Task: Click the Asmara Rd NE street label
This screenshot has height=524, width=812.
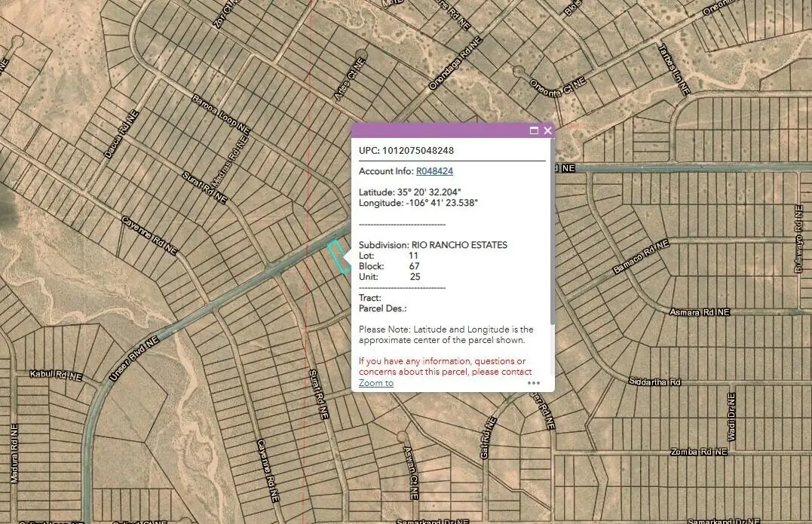Action: point(699,312)
